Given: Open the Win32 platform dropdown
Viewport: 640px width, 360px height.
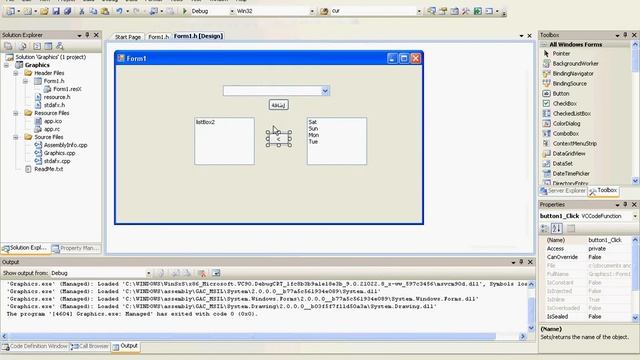Looking at the screenshot, I should coord(312,11).
